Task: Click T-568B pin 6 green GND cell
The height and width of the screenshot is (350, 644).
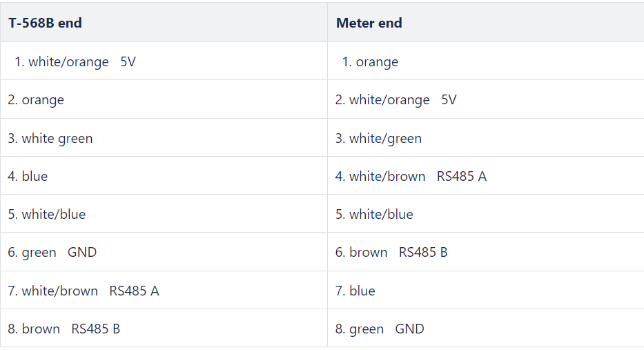Action: click(52, 253)
